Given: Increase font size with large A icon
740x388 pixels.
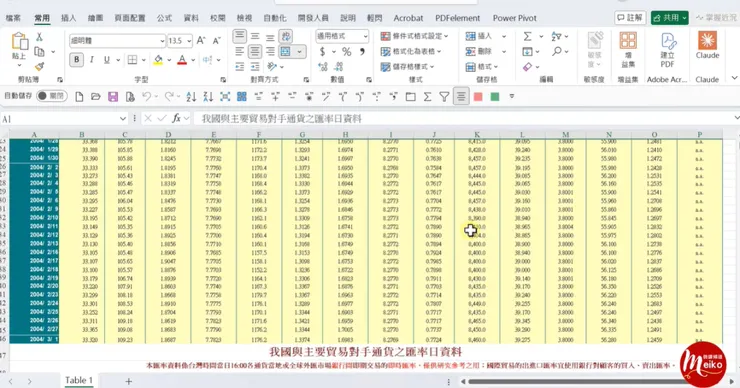Looking at the screenshot, I should point(201,41).
